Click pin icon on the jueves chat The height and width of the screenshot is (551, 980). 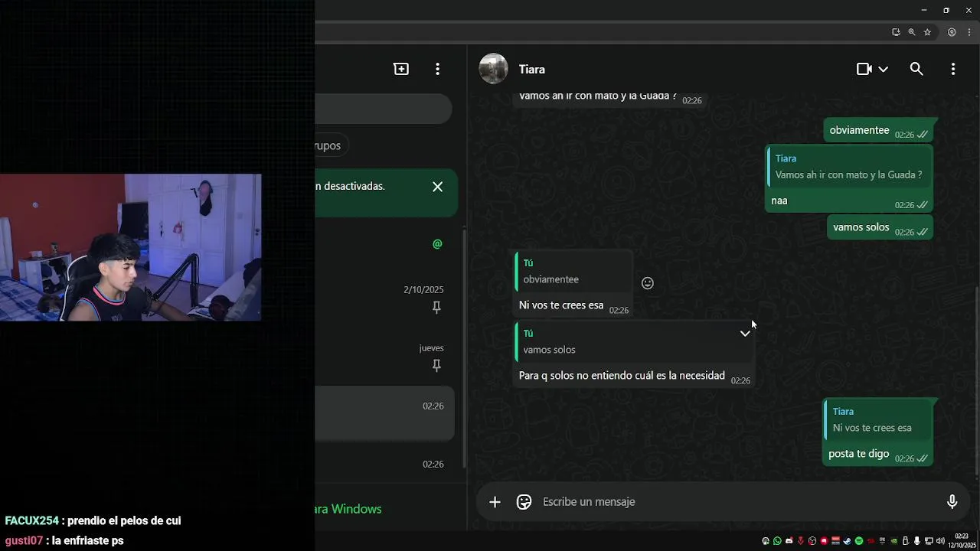(436, 366)
